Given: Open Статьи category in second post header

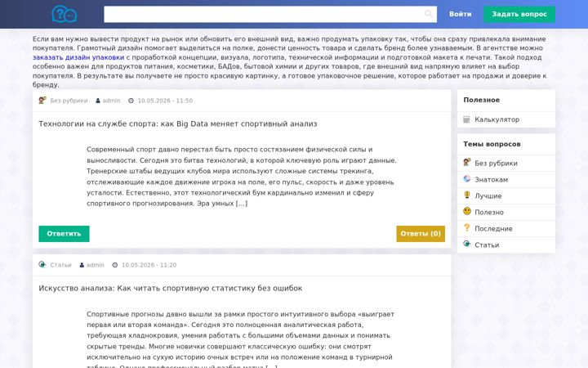Looking at the screenshot, I should point(60,265).
